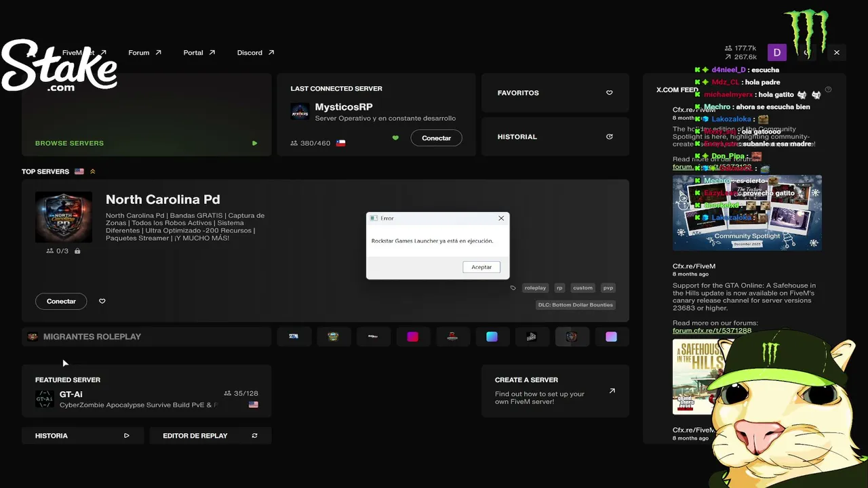Select the magenta square server icon
The width and height of the screenshot is (868, 488).
pos(412,337)
